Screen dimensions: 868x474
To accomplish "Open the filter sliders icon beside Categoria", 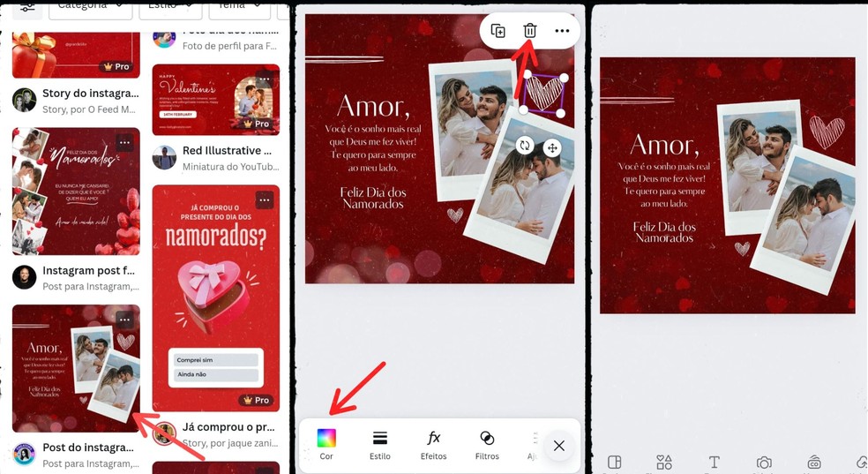I will pyautogui.click(x=27, y=8).
